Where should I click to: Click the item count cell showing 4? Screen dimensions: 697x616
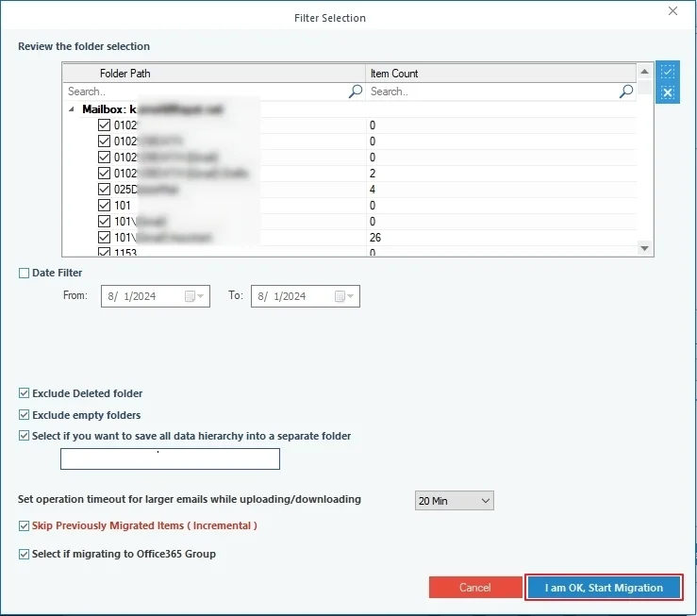pyautogui.click(x=501, y=190)
